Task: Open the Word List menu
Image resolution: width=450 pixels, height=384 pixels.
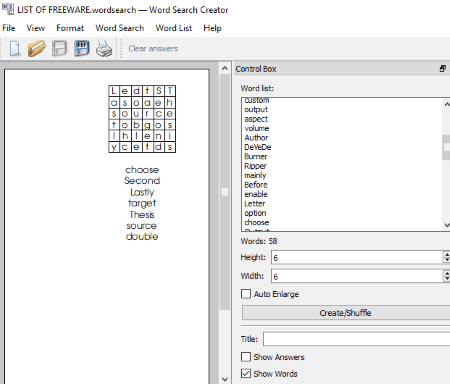Action: 174,28
